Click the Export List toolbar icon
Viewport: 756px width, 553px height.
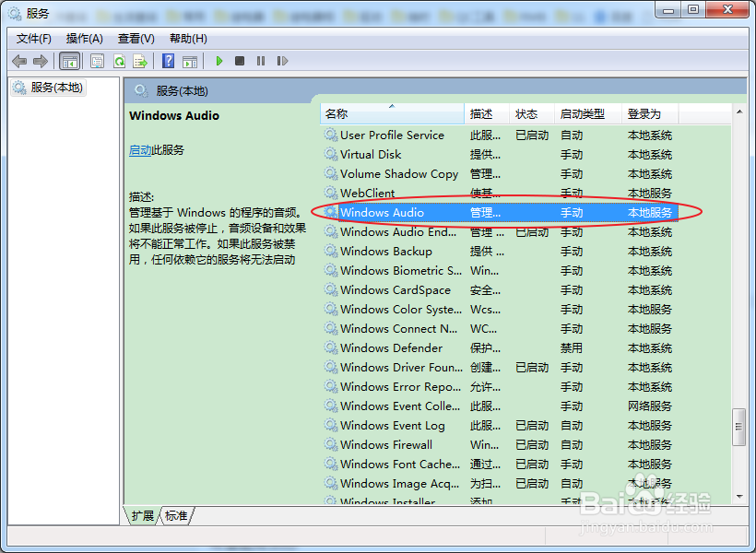(140, 61)
